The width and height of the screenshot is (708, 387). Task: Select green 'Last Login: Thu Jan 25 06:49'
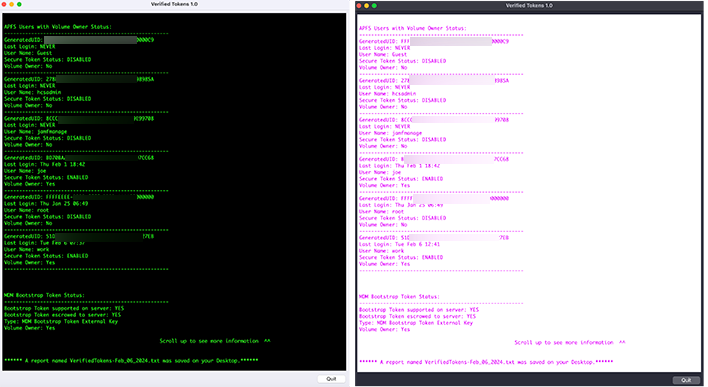46,204
